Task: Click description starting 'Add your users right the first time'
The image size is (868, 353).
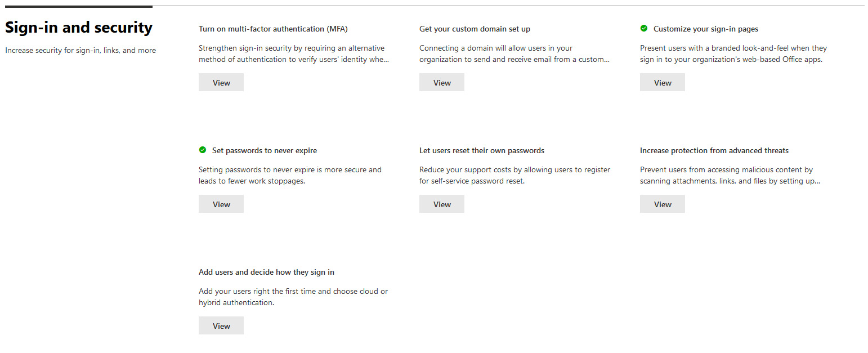Action: coord(293,297)
